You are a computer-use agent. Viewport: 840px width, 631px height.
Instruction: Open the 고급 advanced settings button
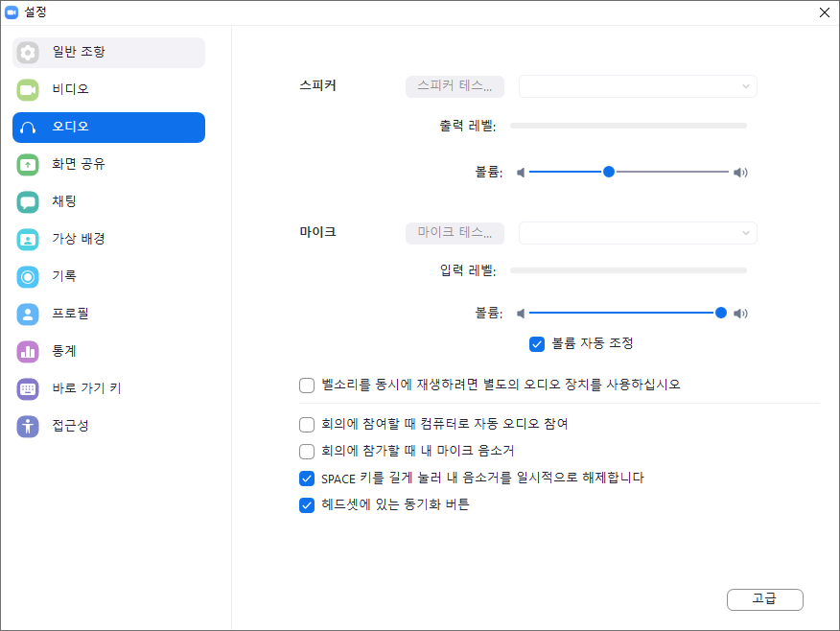764,599
